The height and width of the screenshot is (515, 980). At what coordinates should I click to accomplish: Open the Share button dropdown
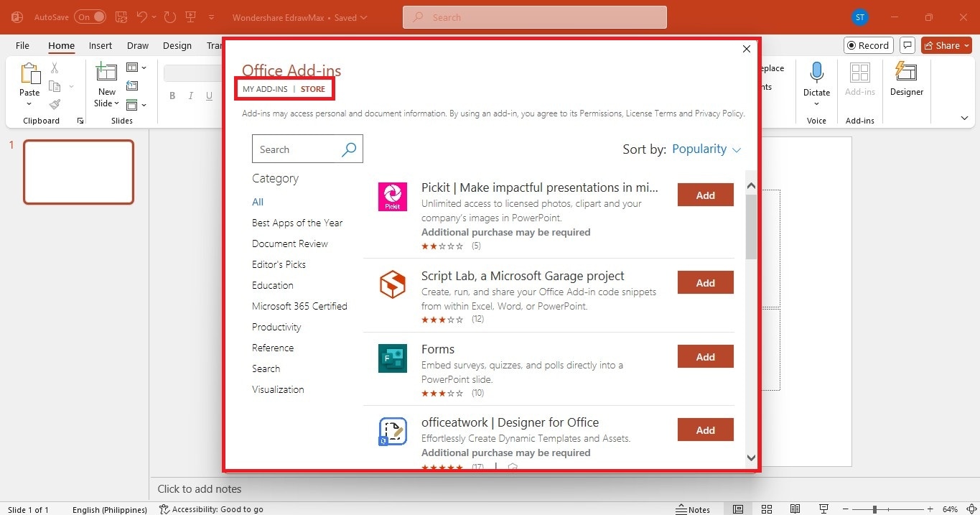tap(948, 45)
